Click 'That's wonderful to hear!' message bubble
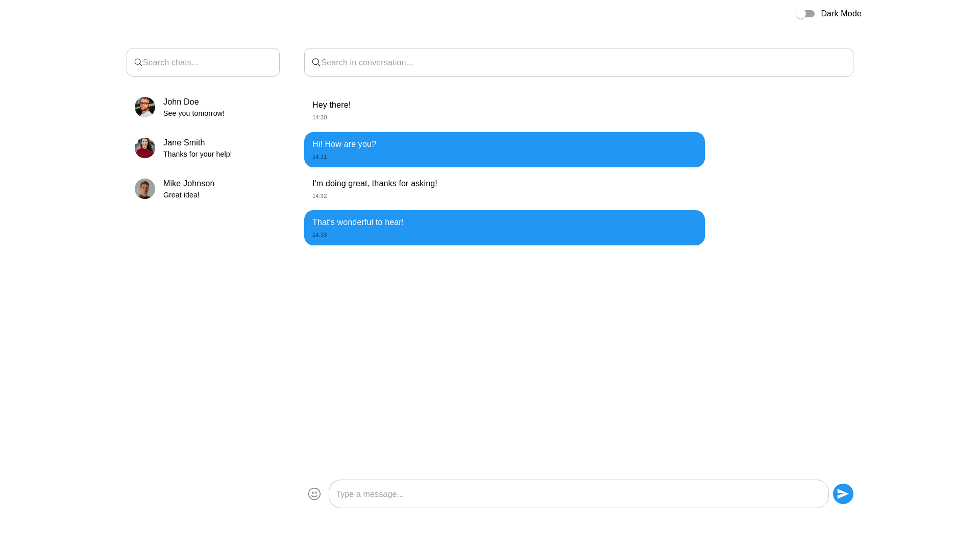 coord(504,228)
